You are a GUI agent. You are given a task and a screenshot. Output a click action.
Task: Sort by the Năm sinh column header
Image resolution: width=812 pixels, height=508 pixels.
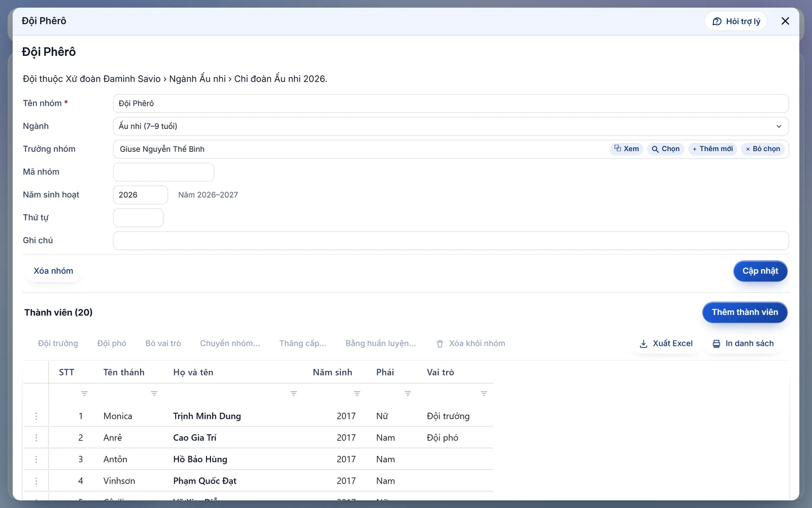coord(332,372)
